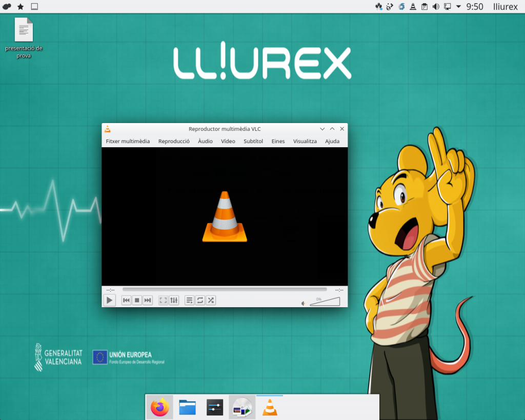
Task: Expand the Eines menu
Action: coord(278,141)
